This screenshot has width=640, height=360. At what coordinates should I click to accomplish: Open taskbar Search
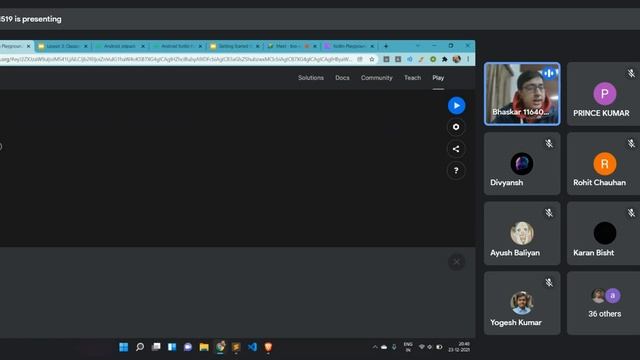[140, 347]
